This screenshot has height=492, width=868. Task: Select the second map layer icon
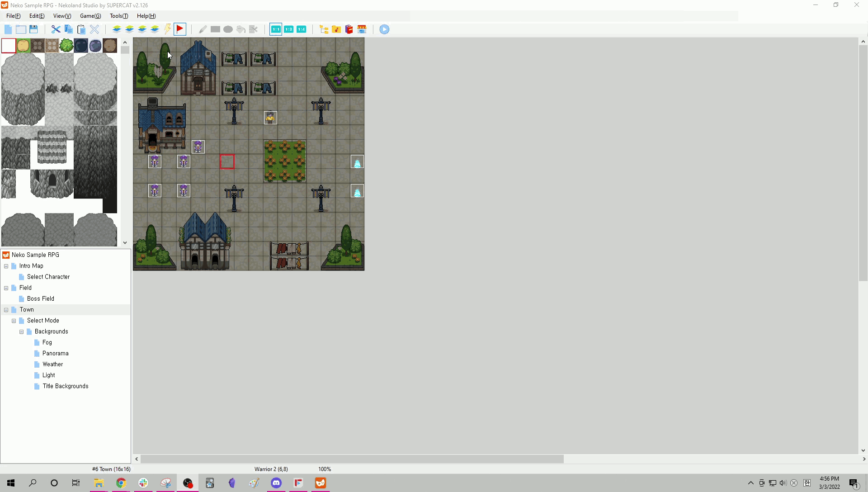(x=129, y=29)
